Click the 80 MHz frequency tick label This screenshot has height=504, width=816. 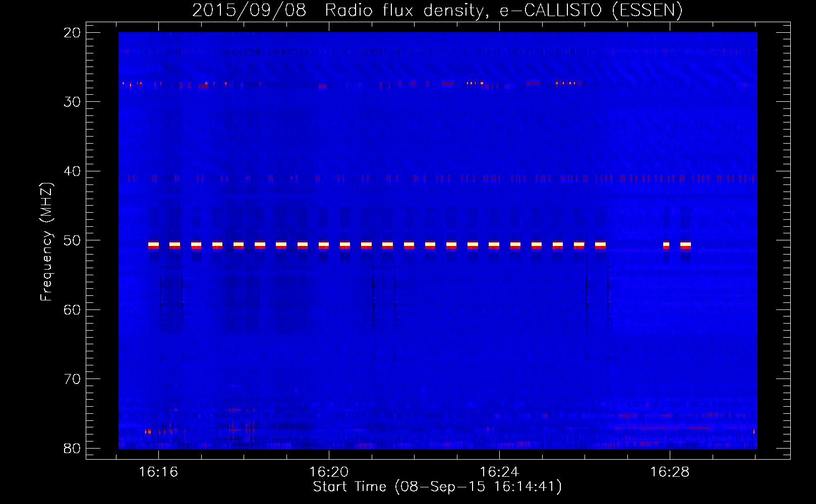[x=72, y=448]
